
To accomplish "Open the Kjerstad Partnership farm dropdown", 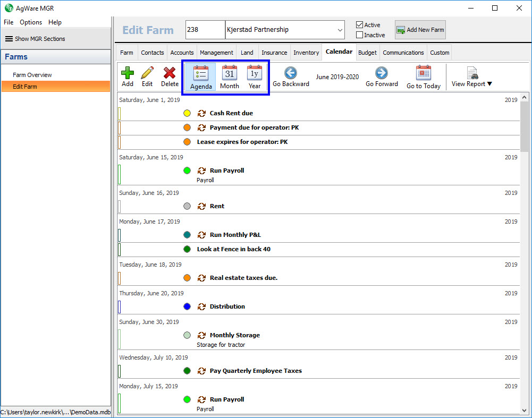I will [x=340, y=30].
